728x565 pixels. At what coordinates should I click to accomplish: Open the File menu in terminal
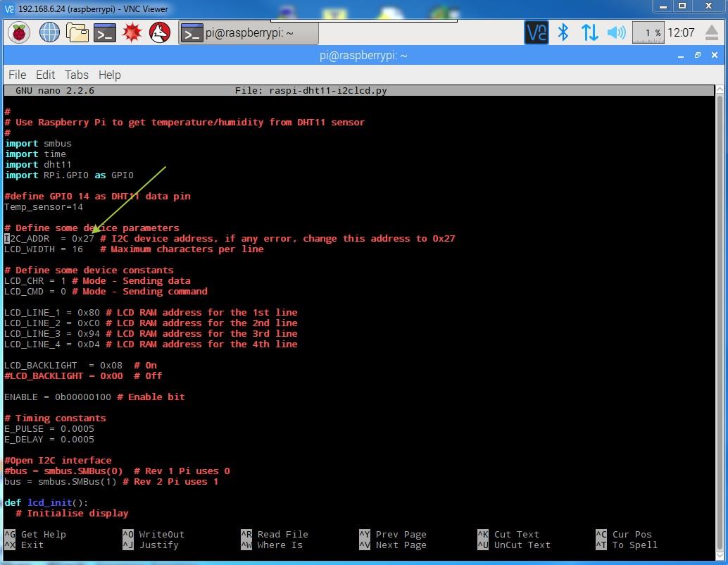[17, 75]
